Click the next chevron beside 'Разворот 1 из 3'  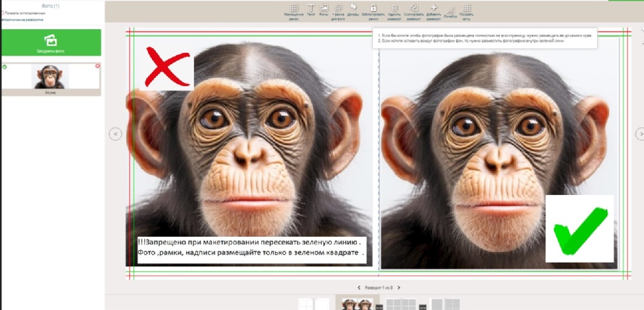(x=399, y=287)
